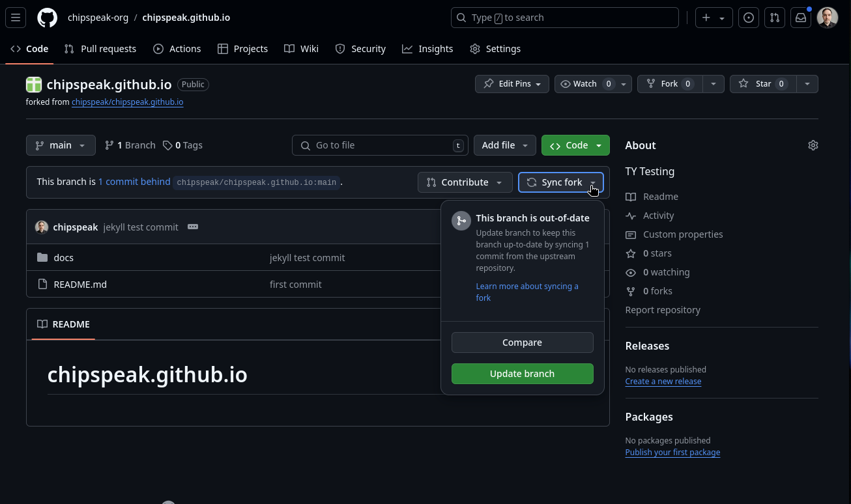
Task: Expand the Star lists dropdown arrow
Action: 807,84
